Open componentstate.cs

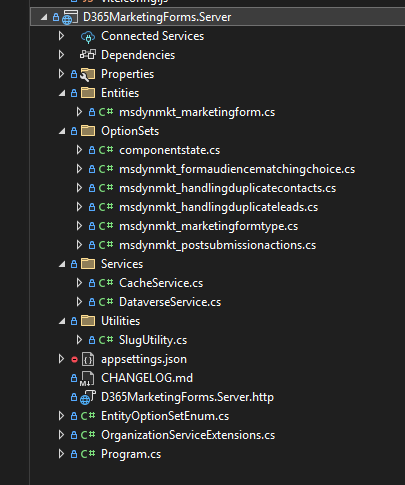169,150
